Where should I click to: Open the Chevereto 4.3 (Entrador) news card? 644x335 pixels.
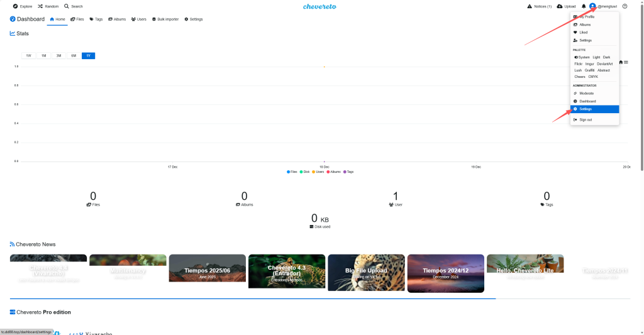(287, 272)
